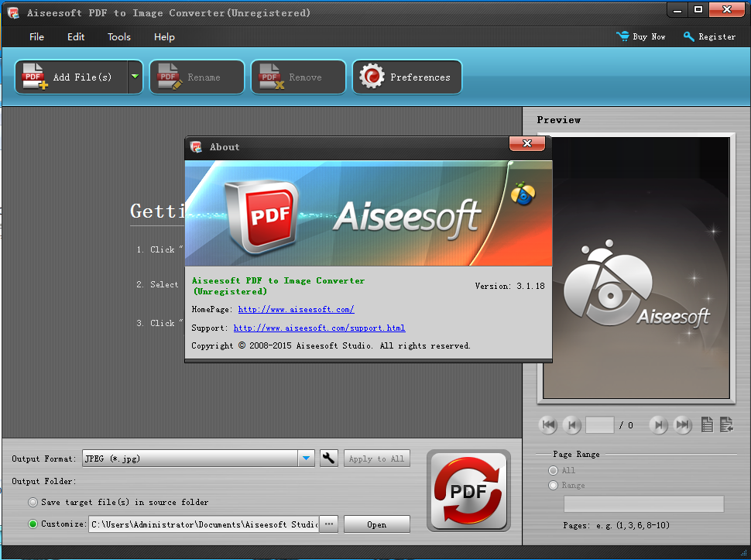This screenshot has height=560, width=751.
Task: Click the Open output folder button
Action: tap(377, 524)
